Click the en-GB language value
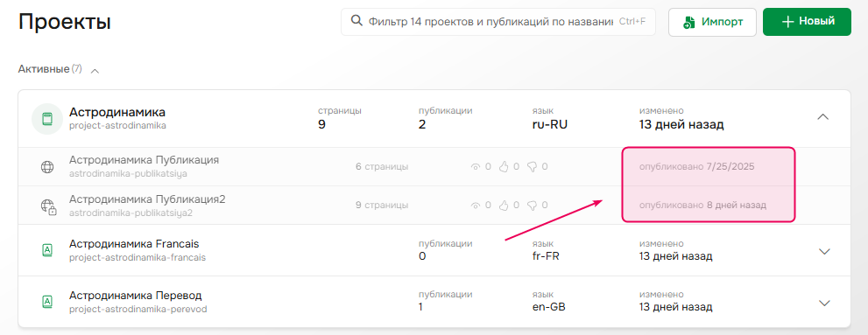Viewport: 868px width, 335px height. (548, 306)
